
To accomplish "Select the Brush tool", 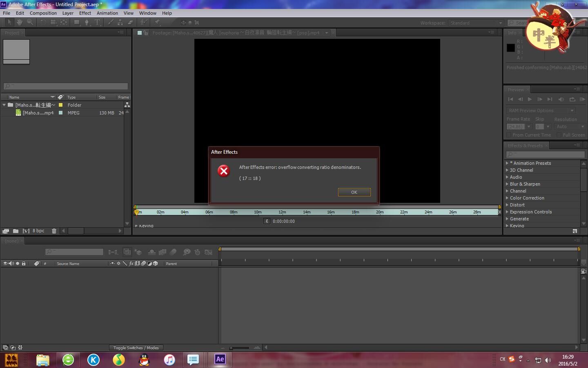I will (x=110, y=22).
